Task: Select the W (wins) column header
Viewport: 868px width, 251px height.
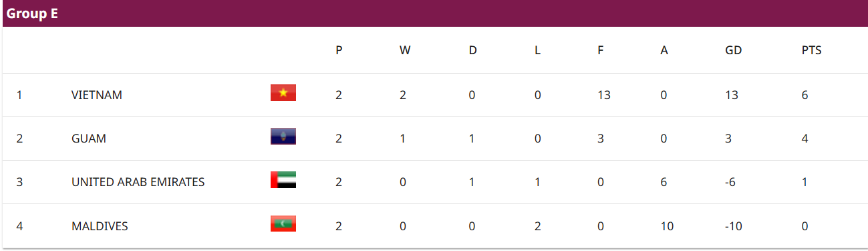Action: point(405,50)
